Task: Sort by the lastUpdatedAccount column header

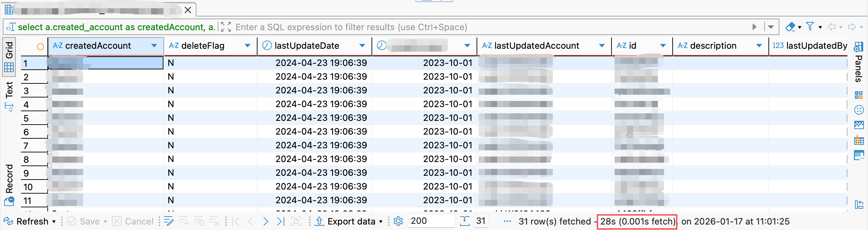Action: (536, 46)
